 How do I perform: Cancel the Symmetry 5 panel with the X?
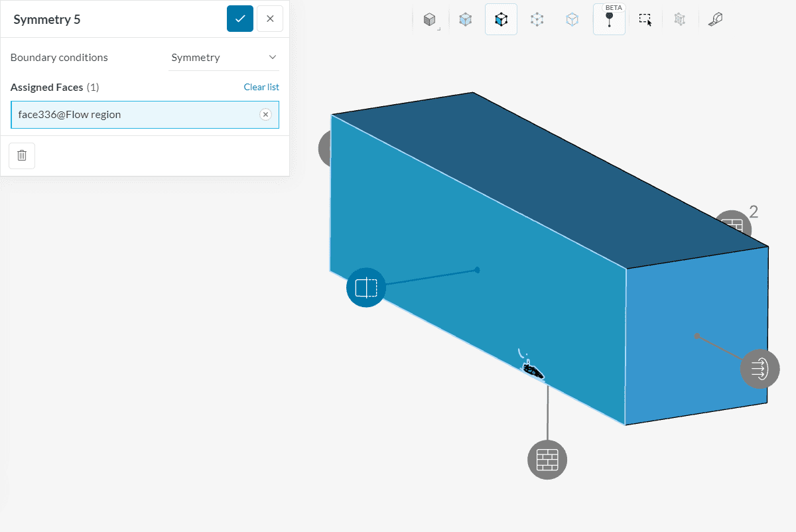pos(270,19)
